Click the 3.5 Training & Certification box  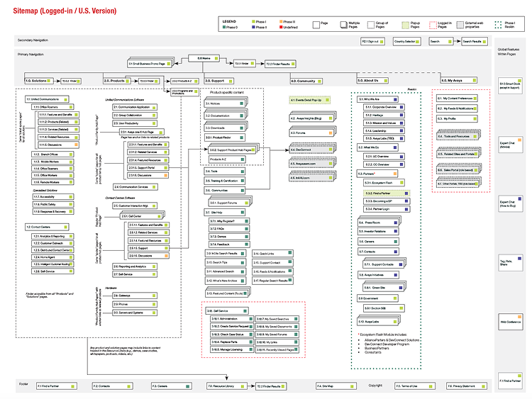(225, 181)
